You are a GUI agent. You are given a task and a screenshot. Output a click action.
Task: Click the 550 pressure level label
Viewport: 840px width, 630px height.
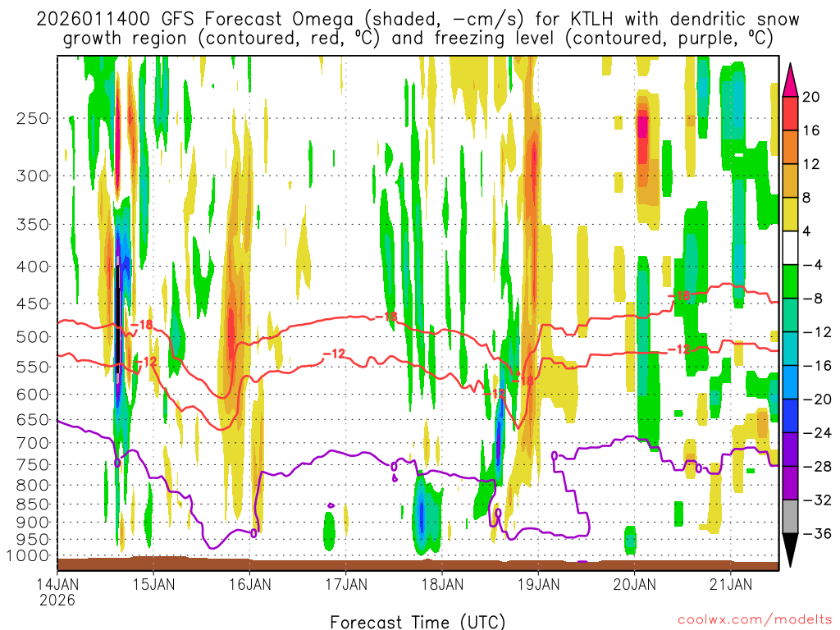click(x=33, y=367)
